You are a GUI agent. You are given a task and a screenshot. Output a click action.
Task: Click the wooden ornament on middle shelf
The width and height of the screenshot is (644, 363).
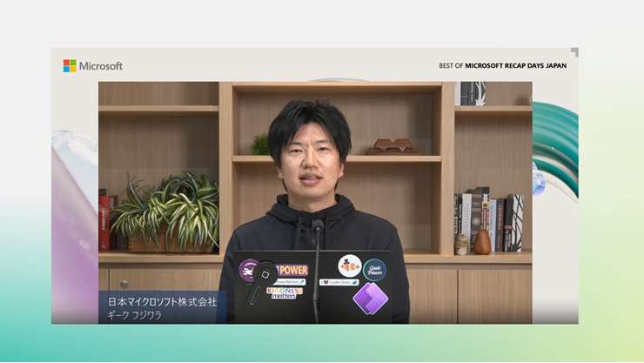pos(390,146)
